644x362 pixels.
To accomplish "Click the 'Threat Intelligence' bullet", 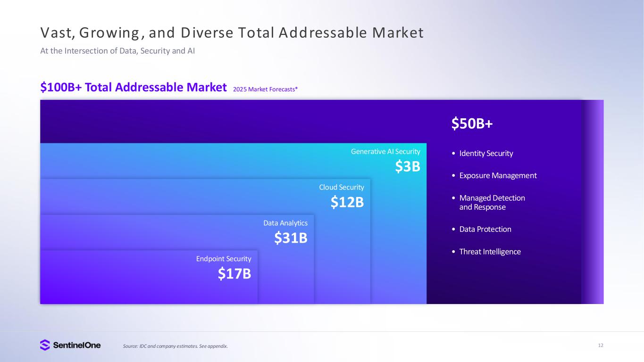I will 490,252.
